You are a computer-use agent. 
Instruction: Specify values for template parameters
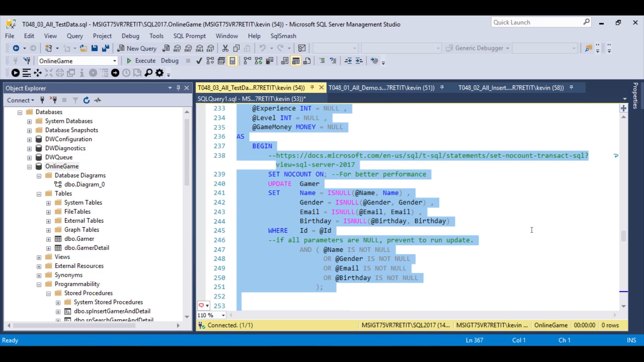[375, 61]
